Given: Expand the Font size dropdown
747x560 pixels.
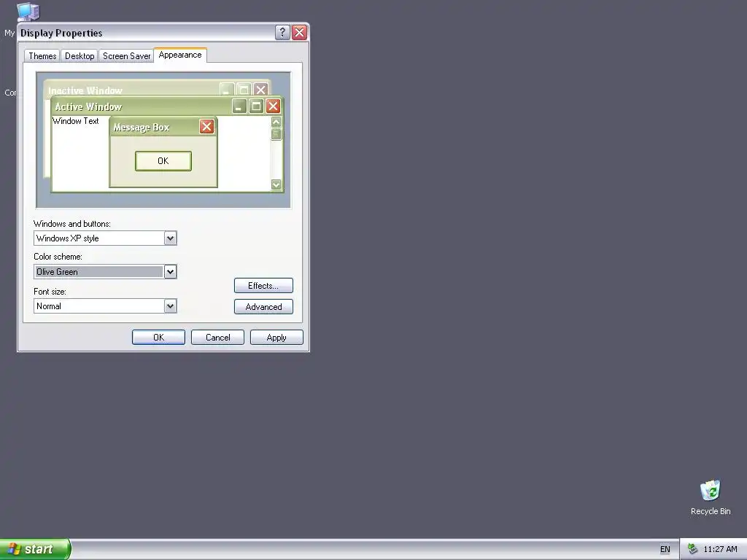Looking at the screenshot, I should pos(170,306).
